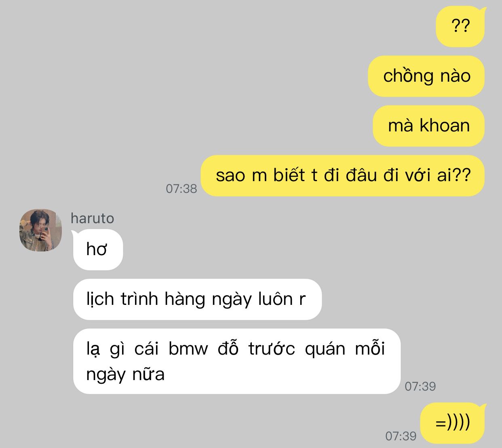Tap the tail of the "hơ" bubble
The width and height of the screenshot is (502, 448).
pyautogui.click(x=75, y=233)
